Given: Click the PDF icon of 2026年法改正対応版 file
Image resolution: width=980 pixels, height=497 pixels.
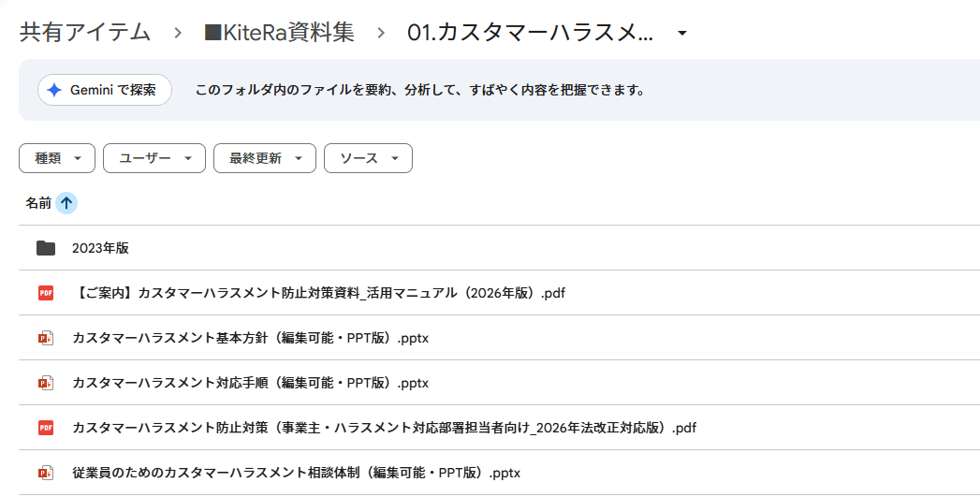Looking at the screenshot, I should click(46, 428).
